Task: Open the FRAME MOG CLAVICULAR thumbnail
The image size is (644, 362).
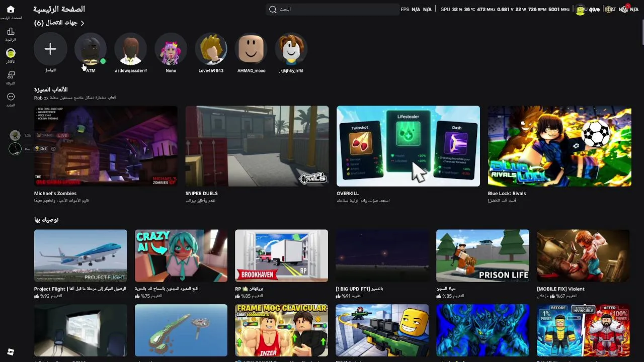Action: click(281, 330)
